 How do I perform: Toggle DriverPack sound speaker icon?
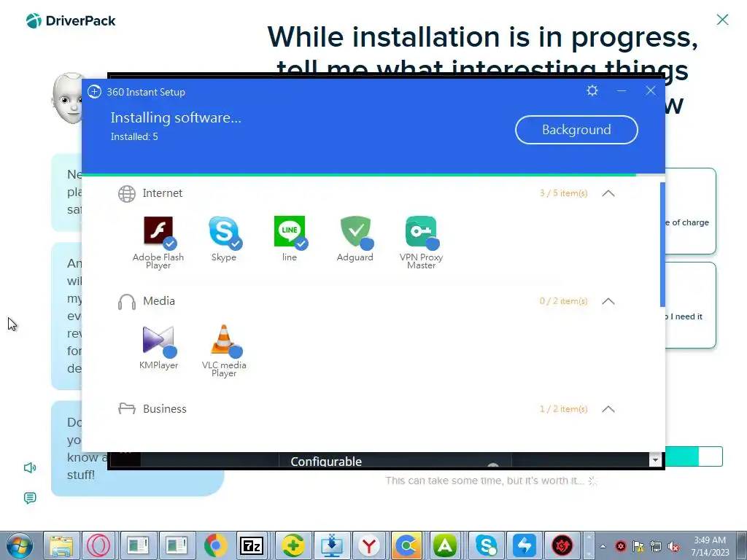[x=29, y=467]
